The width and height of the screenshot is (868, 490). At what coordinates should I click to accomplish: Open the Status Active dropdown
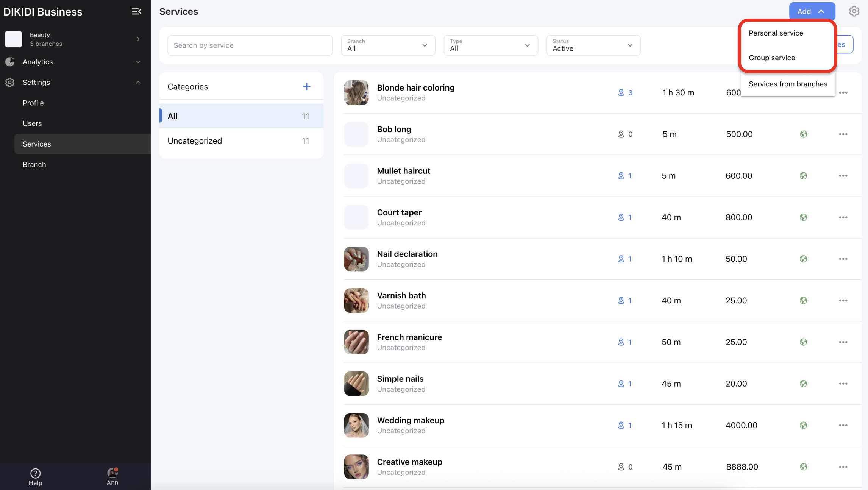[593, 45]
